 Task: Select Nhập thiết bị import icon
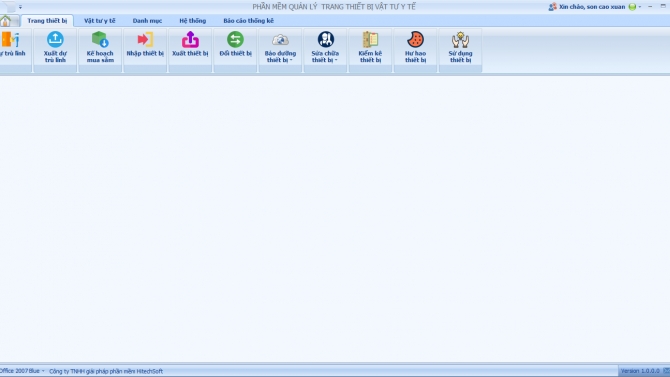(145, 39)
